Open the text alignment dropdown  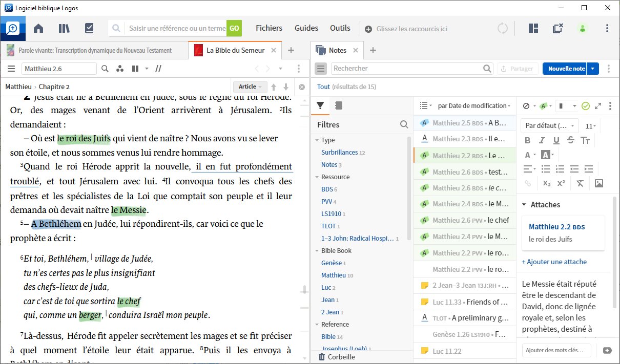(x=529, y=169)
